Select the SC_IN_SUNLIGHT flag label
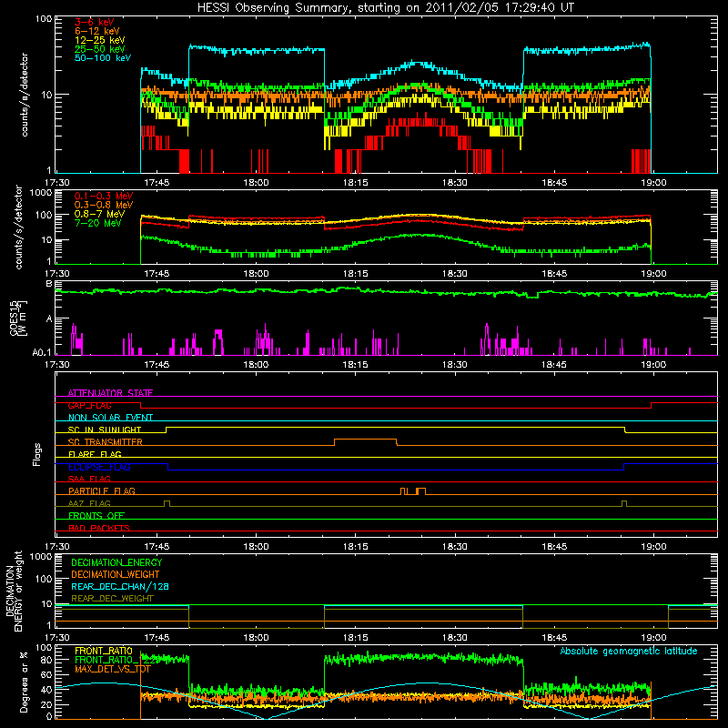The image size is (728, 728). (x=105, y=430)
